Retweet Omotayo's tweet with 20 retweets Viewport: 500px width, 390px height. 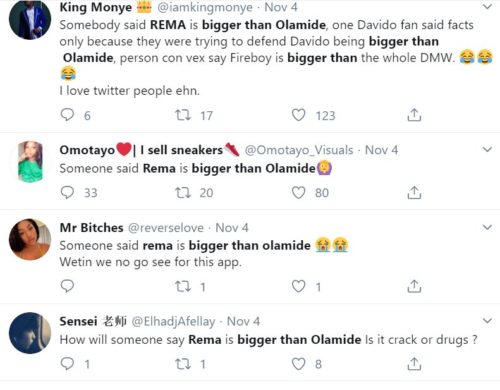tap(183, 192)
